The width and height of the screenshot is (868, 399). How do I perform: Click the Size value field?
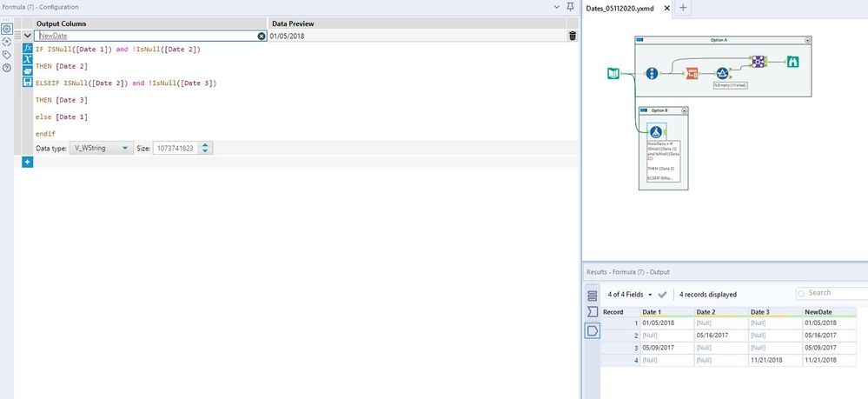tap(175, 148)
